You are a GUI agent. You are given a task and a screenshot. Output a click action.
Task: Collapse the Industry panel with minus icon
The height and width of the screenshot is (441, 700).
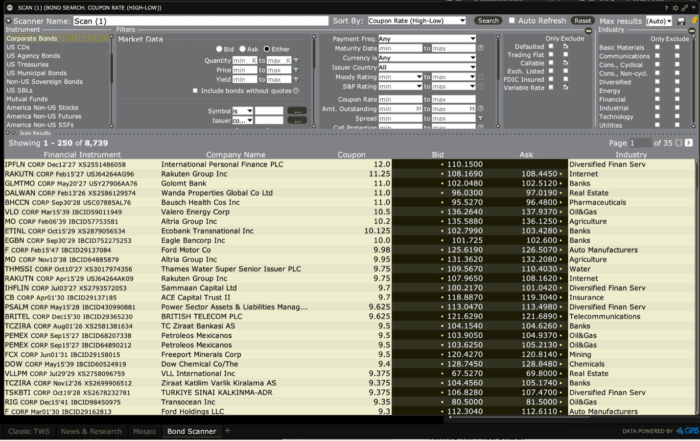[692, 31]
